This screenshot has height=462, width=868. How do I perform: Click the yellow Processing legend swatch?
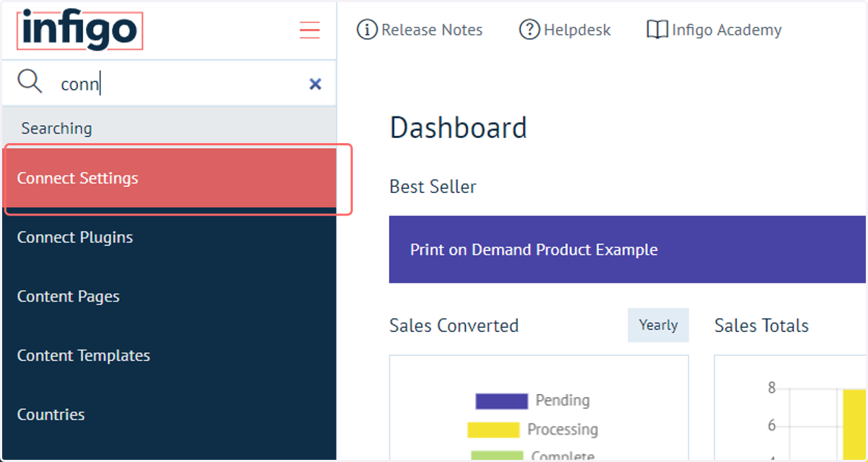(x=493, y=429)
